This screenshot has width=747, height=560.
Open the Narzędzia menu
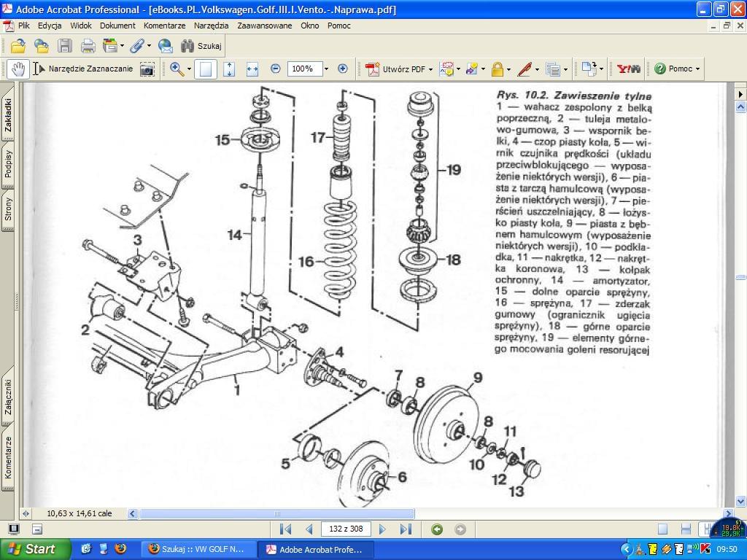coord(211,26)
